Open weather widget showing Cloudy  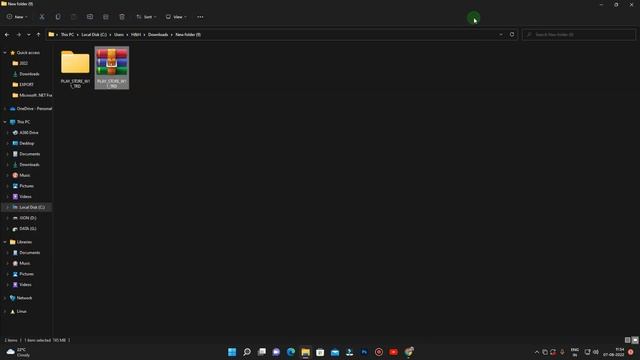[x=19, y=352]
